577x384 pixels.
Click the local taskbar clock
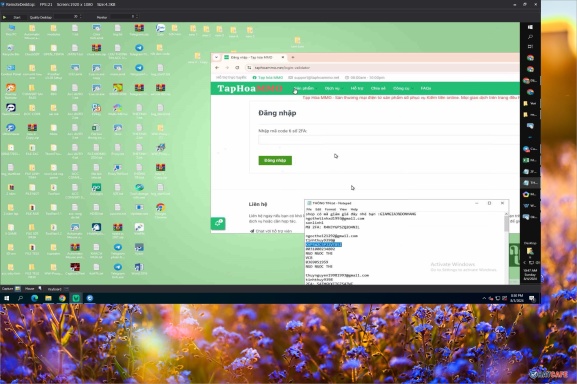pos(517,298)
